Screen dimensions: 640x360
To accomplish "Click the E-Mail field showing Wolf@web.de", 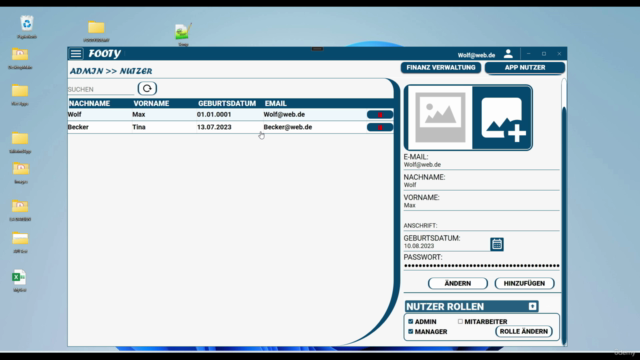I will [x=481, y=165].
